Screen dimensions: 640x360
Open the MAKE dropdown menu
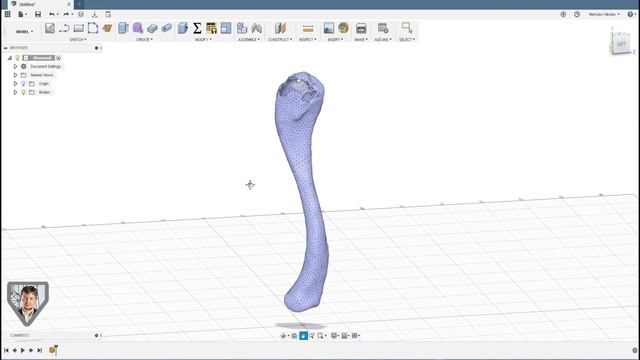pos(361,40)
